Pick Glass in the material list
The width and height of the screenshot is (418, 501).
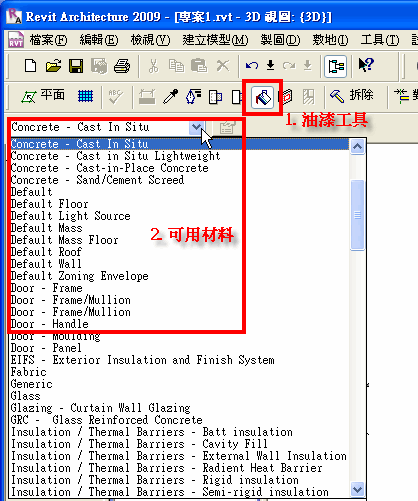tap(25, 396)
